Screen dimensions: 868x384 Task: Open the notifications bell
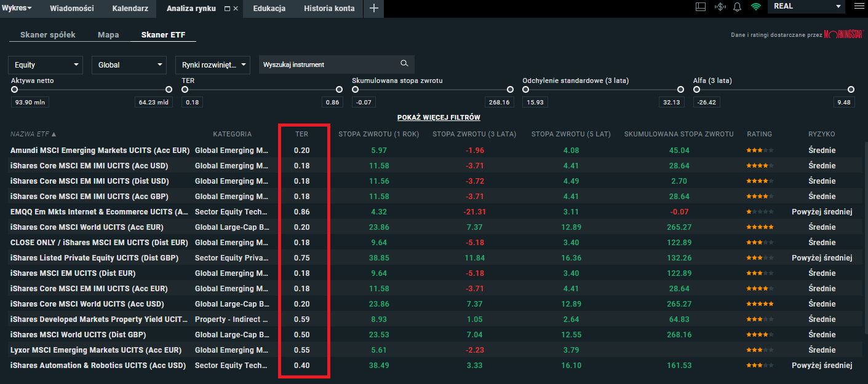[x=737, y=7]
